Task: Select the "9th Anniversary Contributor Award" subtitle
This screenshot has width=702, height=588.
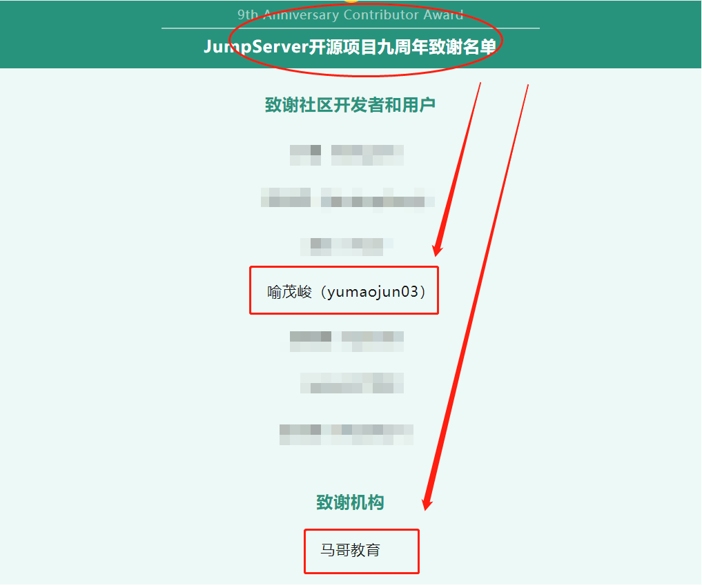Action: (350, 14)
